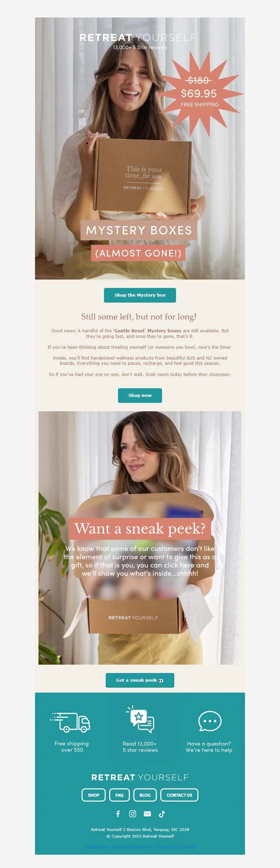
Task: Open the BLOG footer menu item
Action: (145, 795)
